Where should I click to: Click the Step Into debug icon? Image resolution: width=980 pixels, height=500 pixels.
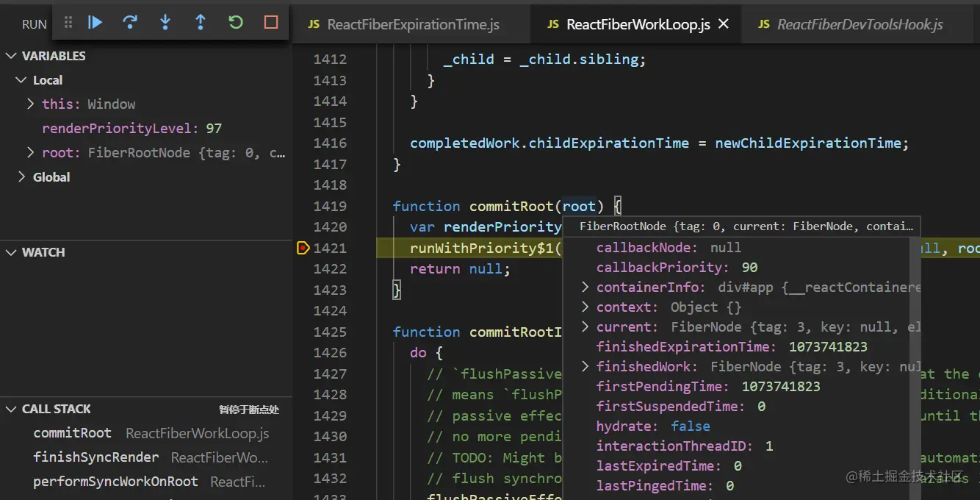coord(165,23)
